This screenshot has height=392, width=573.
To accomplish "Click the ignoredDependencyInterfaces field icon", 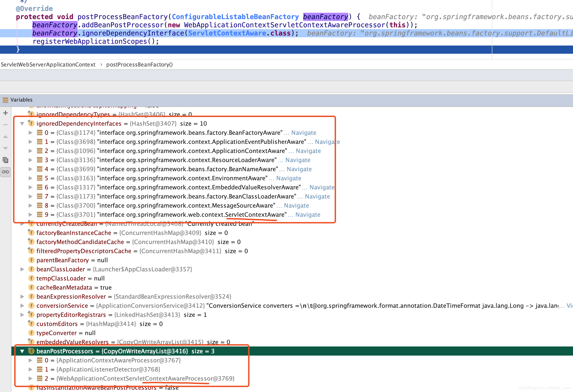I will pos(31,123).
